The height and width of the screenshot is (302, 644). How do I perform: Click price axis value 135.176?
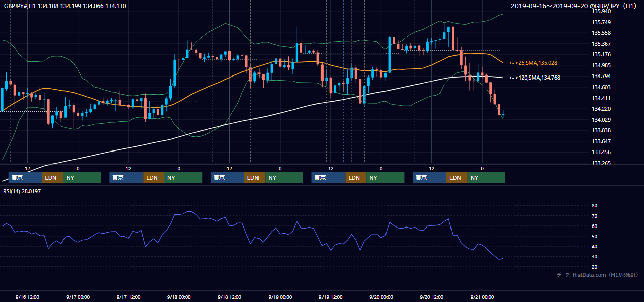pos(601,54)
